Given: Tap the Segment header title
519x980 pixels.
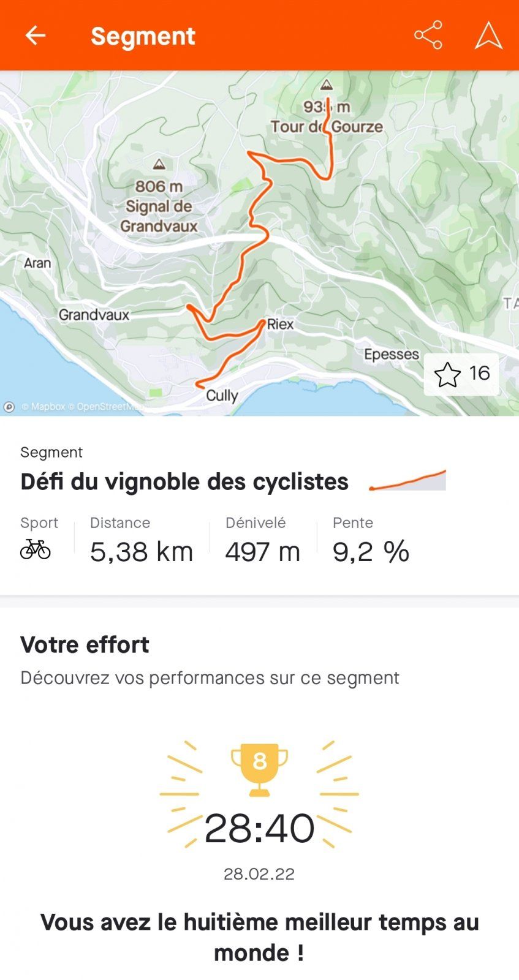Looking at the screenshot, I should pyautogui.click(x=143, y=36).
